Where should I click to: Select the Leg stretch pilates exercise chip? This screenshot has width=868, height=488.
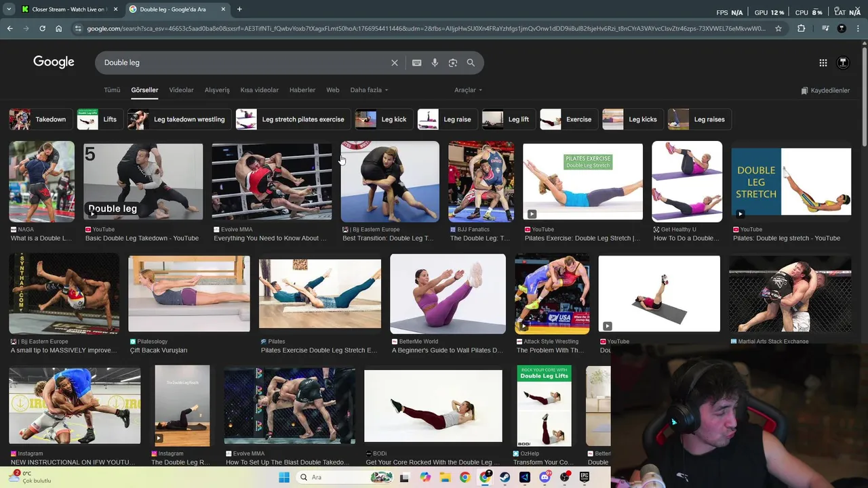click(x=293, y=119)
